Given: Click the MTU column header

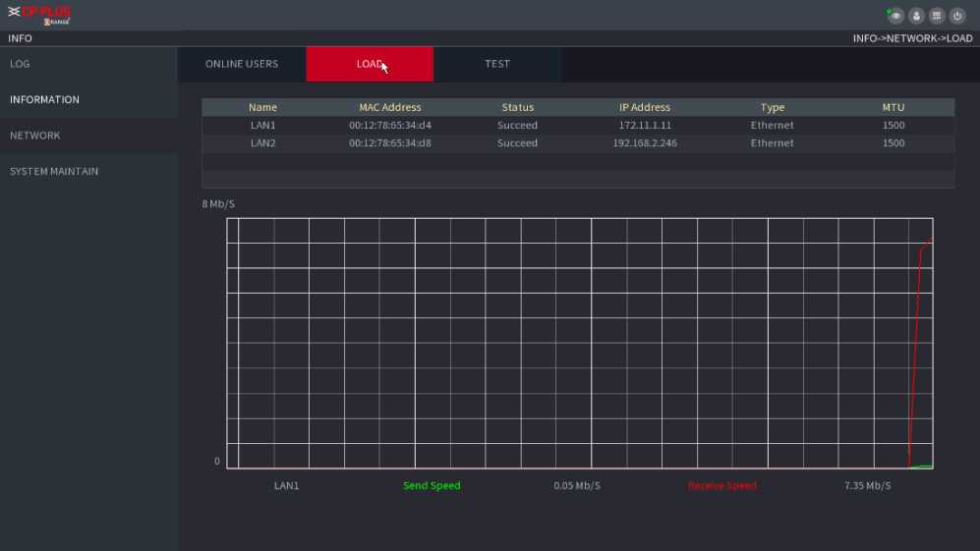Looking at the screenshot, I should [894, 107].
